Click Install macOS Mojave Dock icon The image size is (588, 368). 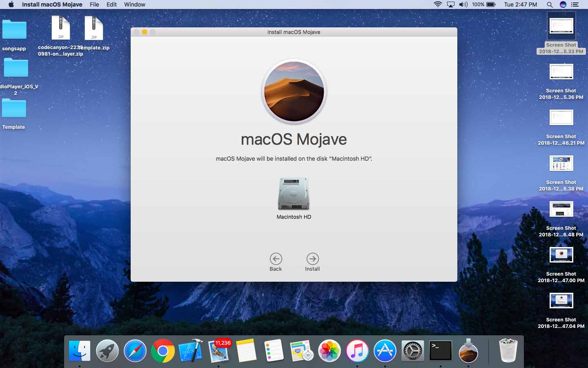(x=468, y=351)
